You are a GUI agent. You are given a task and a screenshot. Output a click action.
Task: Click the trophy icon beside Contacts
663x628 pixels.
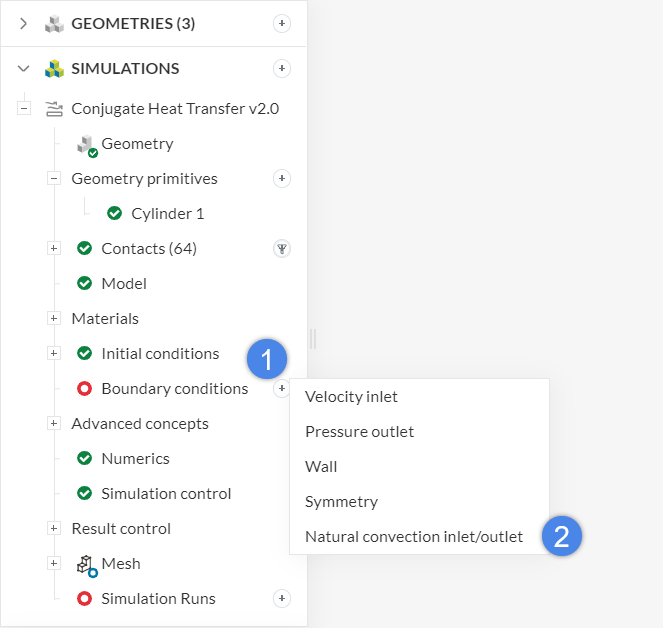(x=282, y=249)
